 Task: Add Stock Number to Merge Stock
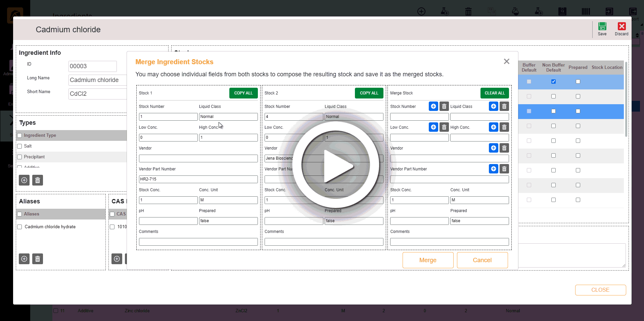click(433, 107)
